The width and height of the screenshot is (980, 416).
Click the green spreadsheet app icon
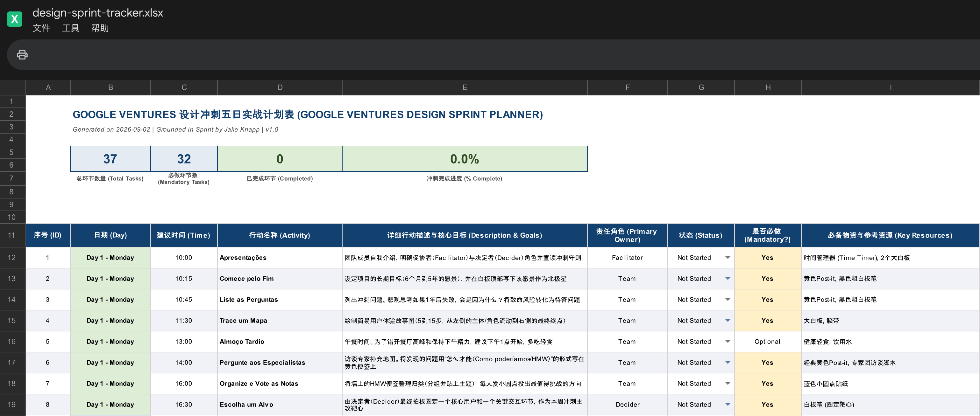[14, 19]
